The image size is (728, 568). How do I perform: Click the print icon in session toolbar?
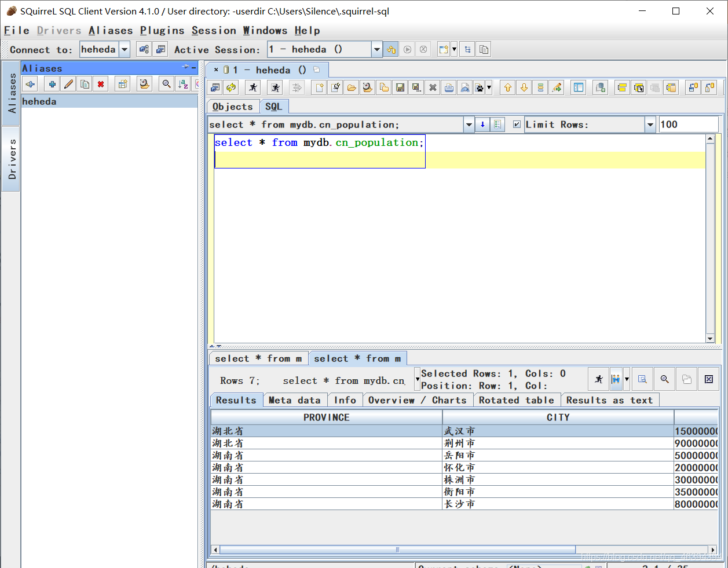coord(449,87)
